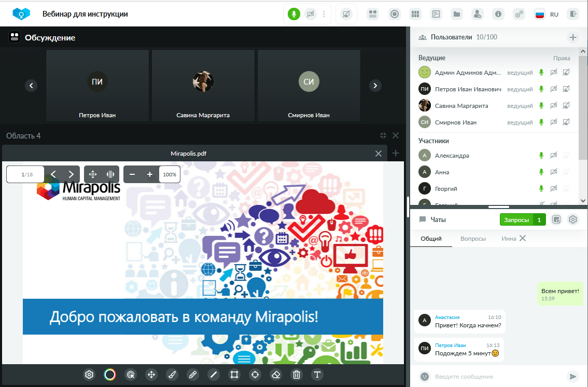Toggle Смирнов Иван's screen sharing right
Image resolution: width=588 pixels, height=387 pixels.
point(566,122)
